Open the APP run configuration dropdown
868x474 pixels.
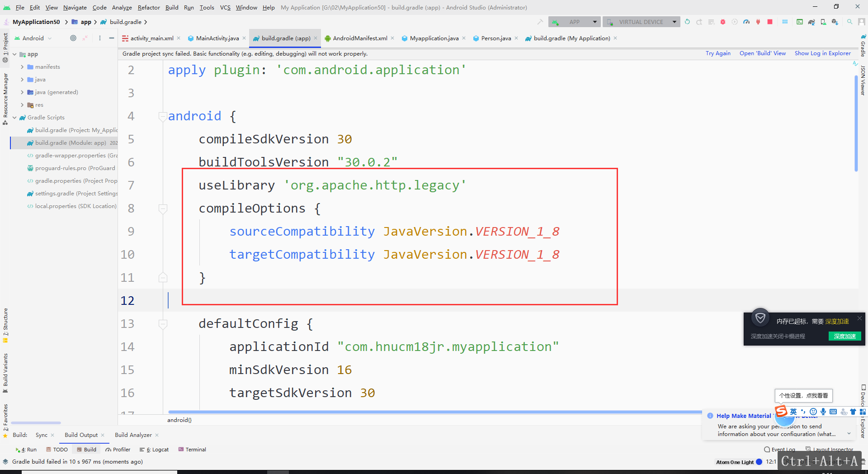[x=575, y=22]
